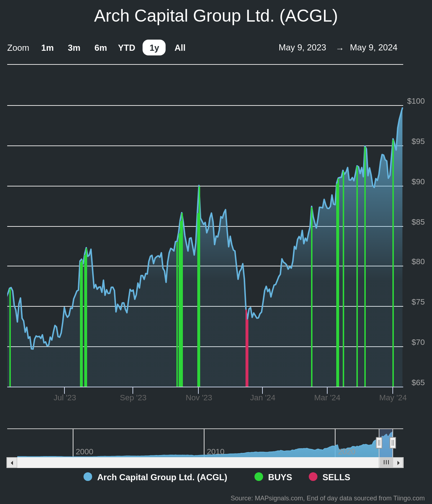Screen dimensions: 432x504
Task: Select the 6m zoom range
Action: pyautogui.click(x=101, y=48)
